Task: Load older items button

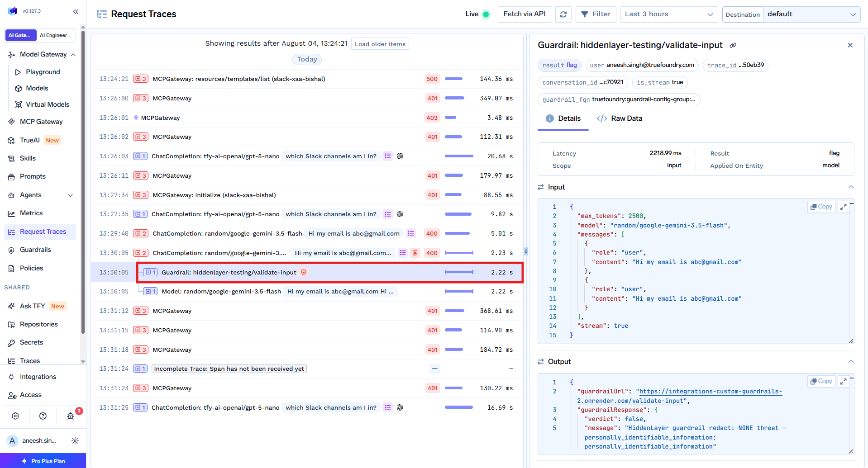Action: click(x=380, y=44)
